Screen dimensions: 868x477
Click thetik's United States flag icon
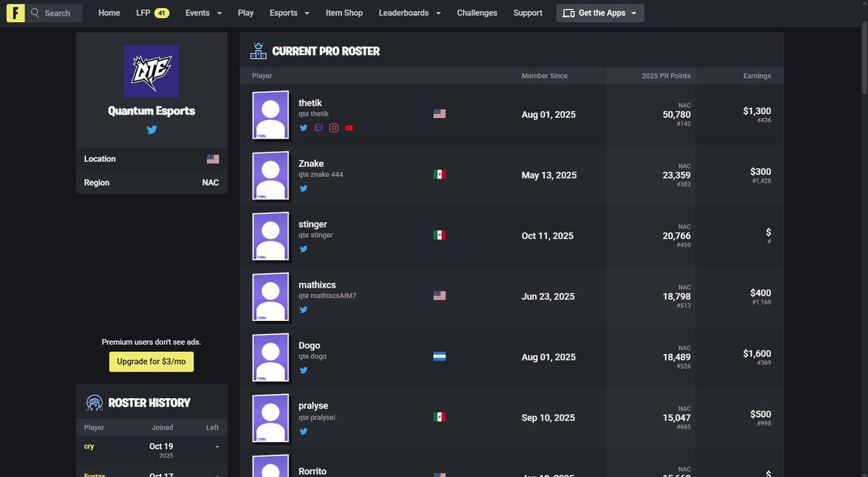[439, 113]
